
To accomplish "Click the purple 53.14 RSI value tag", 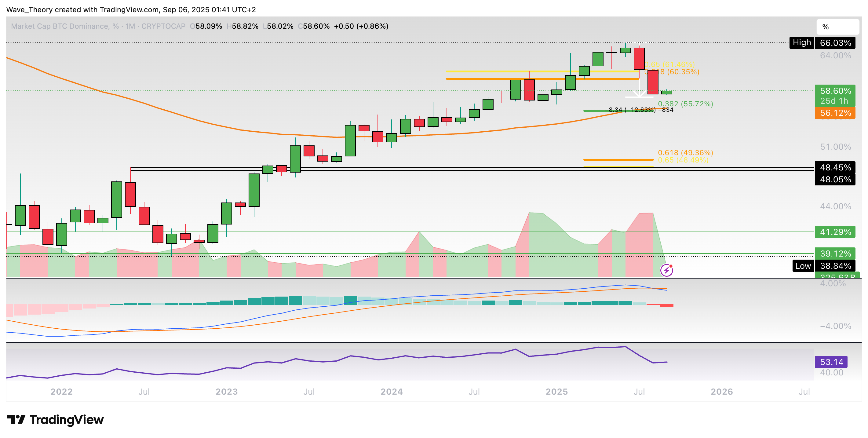I will (x=831, y=362).
